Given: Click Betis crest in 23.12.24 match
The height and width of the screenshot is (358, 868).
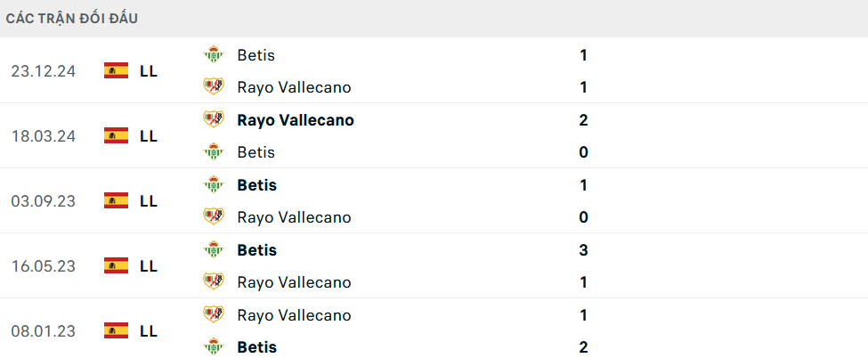Looking at the screenshot, I should pyautogui.click(x=213, y=55).
